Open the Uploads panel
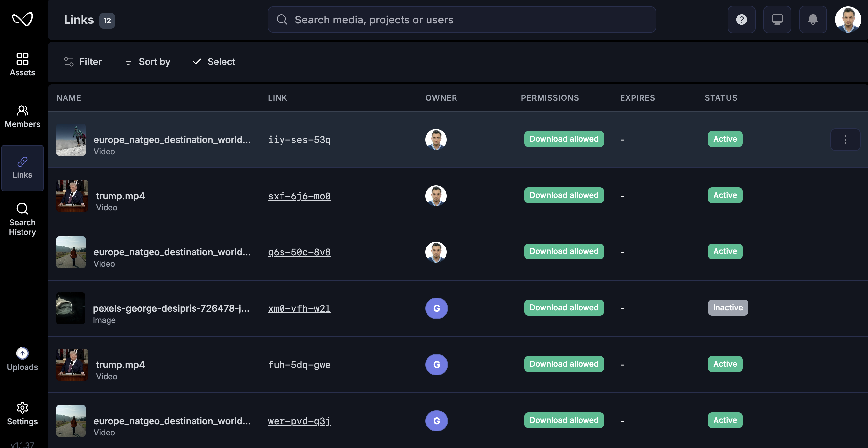Viewport: 868px width, 448px height. coord(22,359)
